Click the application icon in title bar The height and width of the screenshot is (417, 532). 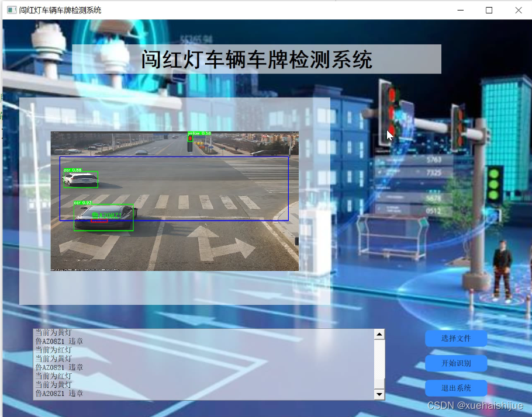pos(12,10)
